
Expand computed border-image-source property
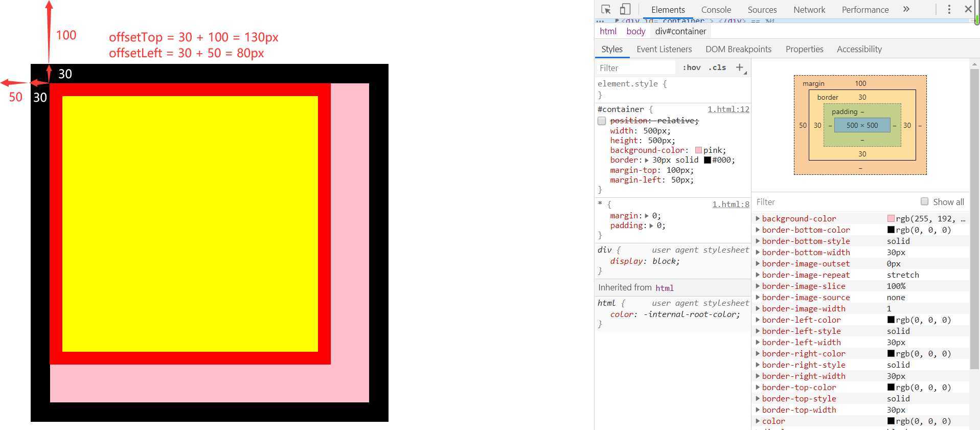click(x=758, y=297)
